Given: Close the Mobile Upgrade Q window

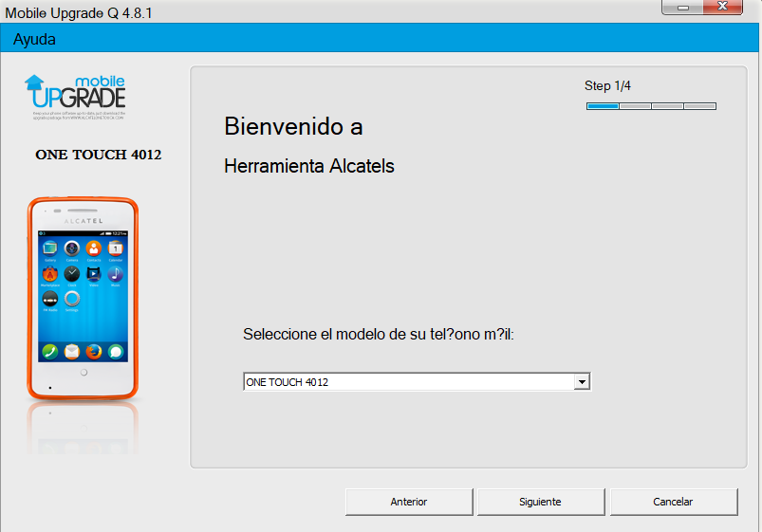Looking at the screenshot, I should (x=723, y=7).
